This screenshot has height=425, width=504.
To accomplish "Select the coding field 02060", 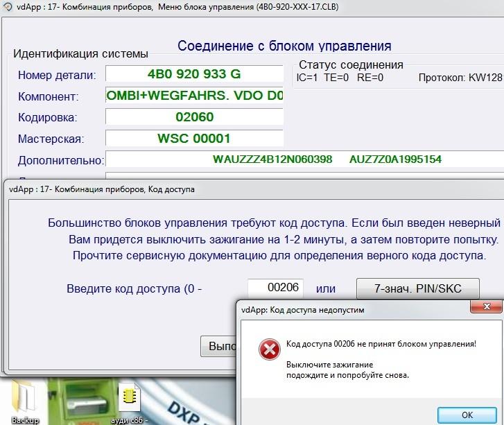I will pos(195,116).
